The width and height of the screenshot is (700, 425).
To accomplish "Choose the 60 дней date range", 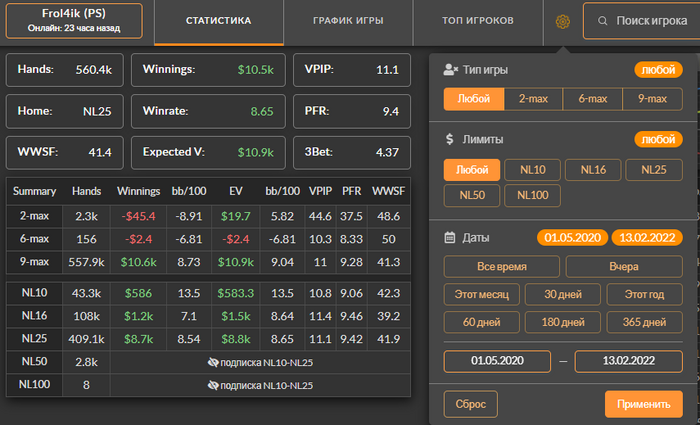I will tap(482, 322).
